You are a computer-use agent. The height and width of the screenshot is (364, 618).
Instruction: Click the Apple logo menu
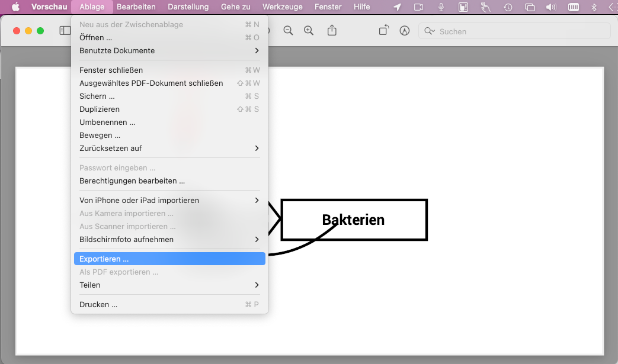point(15,7)
